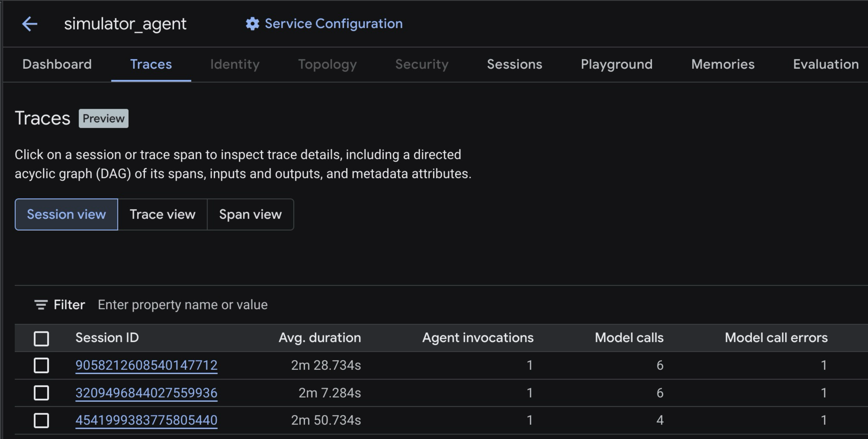Open session 3209496844027559936 link
Image resolution: width=868 pixels, height=439 pixels.
tap(146, 393)
